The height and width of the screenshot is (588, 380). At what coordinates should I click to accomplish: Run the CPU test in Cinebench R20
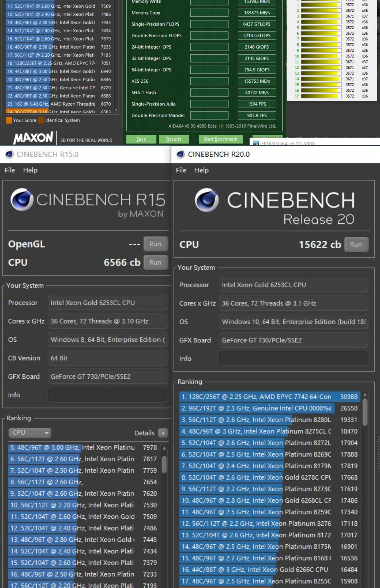(x=356, y=244)
